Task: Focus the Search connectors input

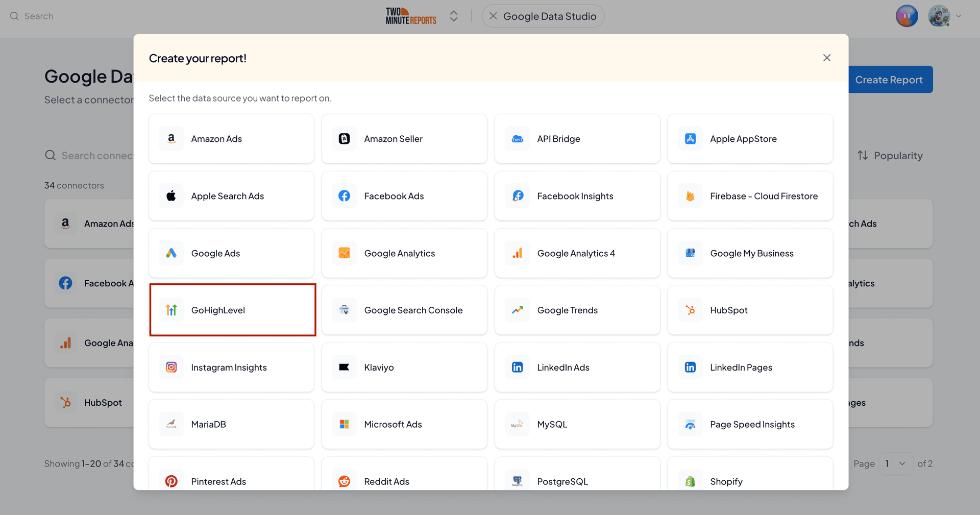Action: (89, 156)
